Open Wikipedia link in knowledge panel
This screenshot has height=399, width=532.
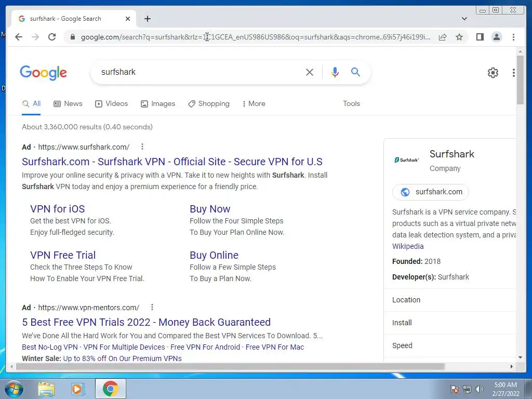click(x=408, y=246)
